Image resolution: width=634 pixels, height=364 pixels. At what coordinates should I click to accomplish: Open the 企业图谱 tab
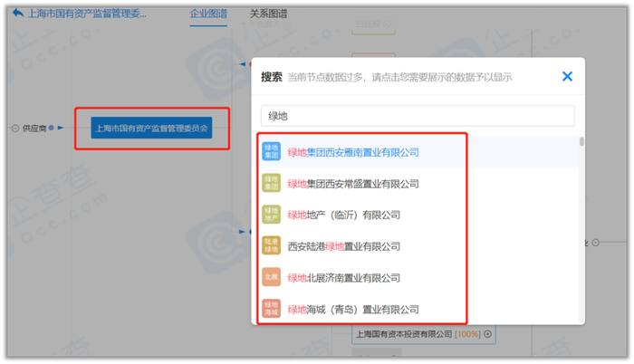click(208, 14)
